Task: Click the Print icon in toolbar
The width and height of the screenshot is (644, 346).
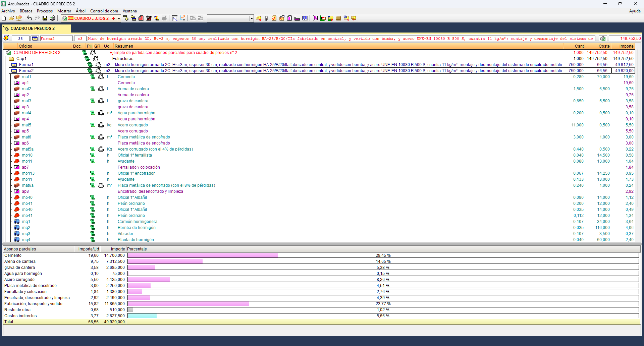Action: click(x=53, y=18)
